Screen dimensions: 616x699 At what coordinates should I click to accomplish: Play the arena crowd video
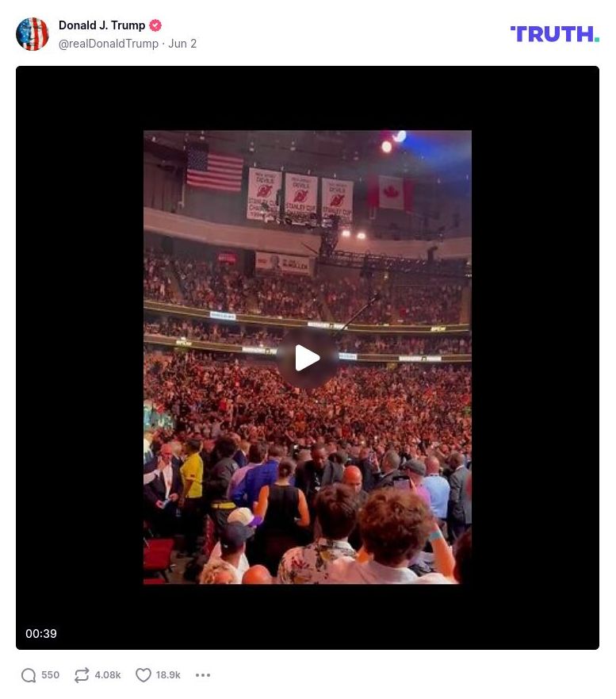pos(308,358)
